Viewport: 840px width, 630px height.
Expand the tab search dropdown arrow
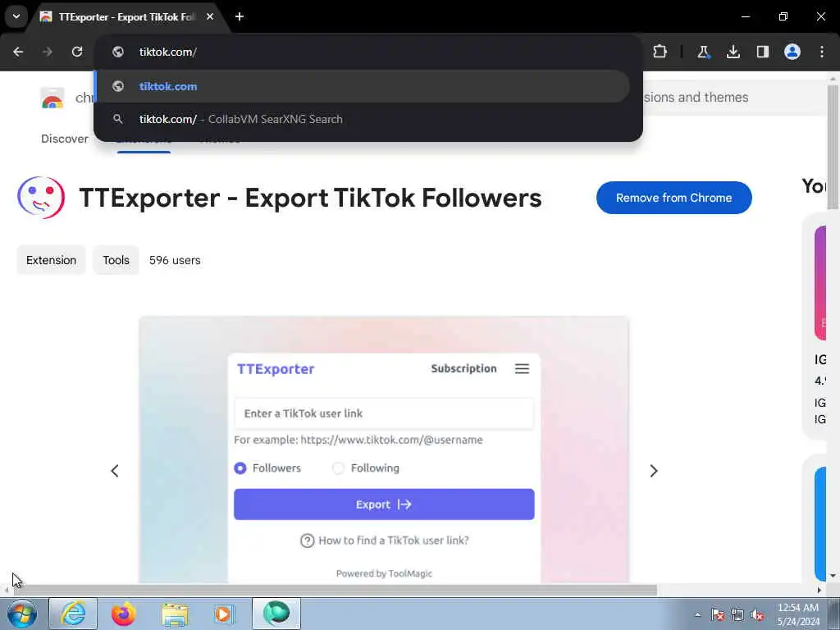pos(16,16)
